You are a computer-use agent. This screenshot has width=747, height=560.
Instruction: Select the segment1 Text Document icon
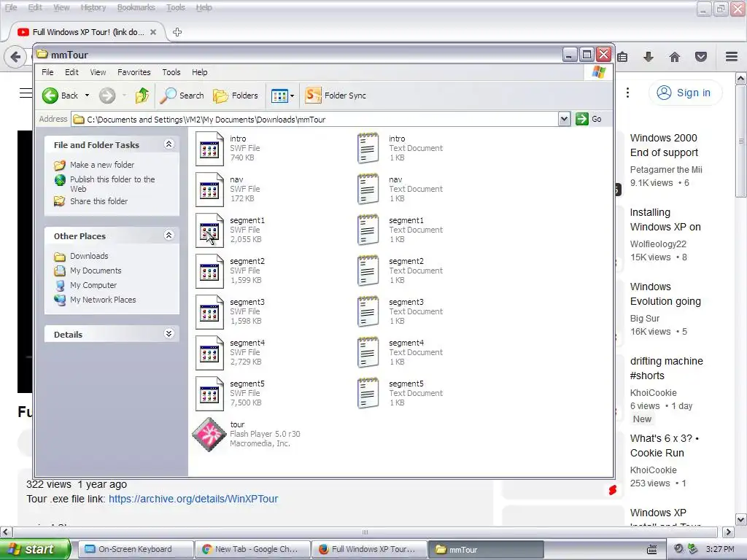pos(368,230)
